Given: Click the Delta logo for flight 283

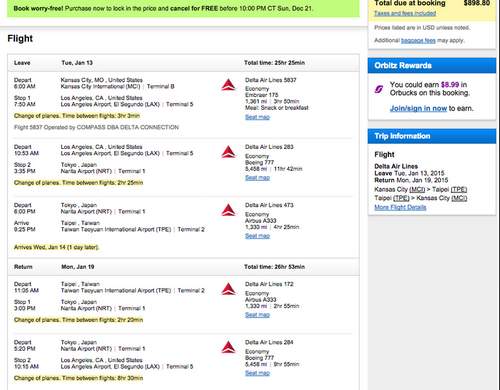Looking at the screenshot, I should pos(228,152).
